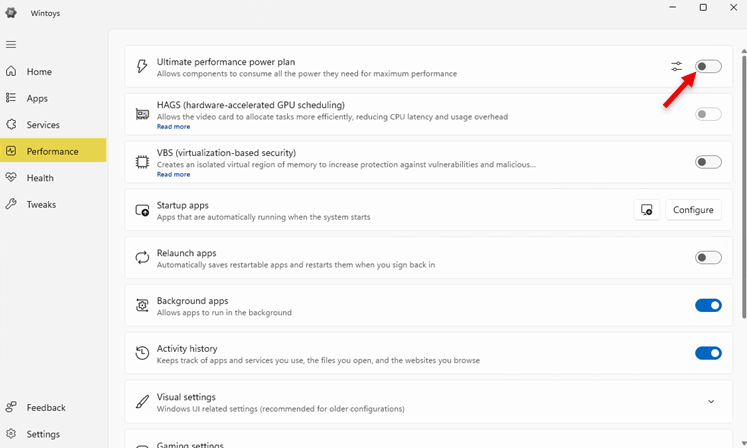Select Health in the sidebar
Image resolution: width=747 pixels, height=448 pixels.
tap(40, 178)
